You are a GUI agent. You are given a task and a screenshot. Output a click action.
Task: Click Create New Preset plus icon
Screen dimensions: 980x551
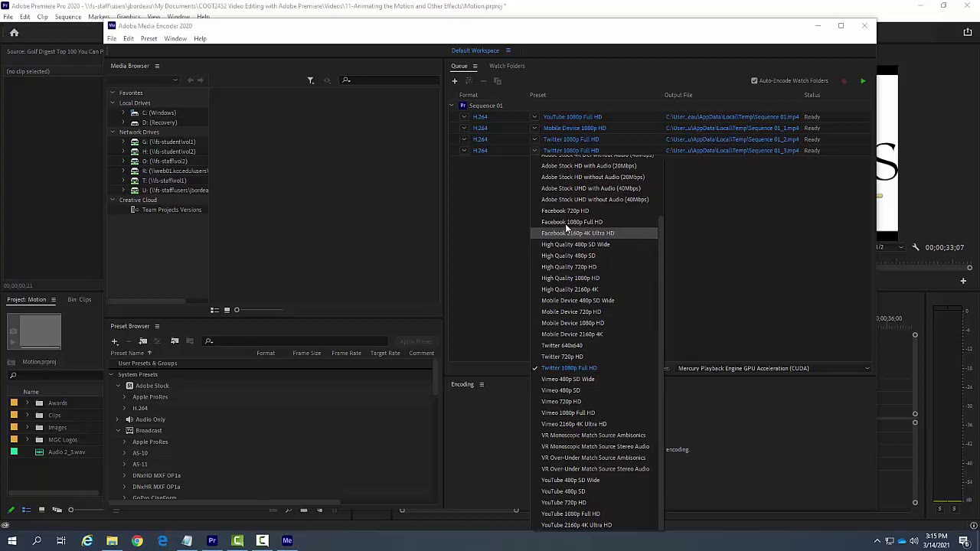pos(114,341)
